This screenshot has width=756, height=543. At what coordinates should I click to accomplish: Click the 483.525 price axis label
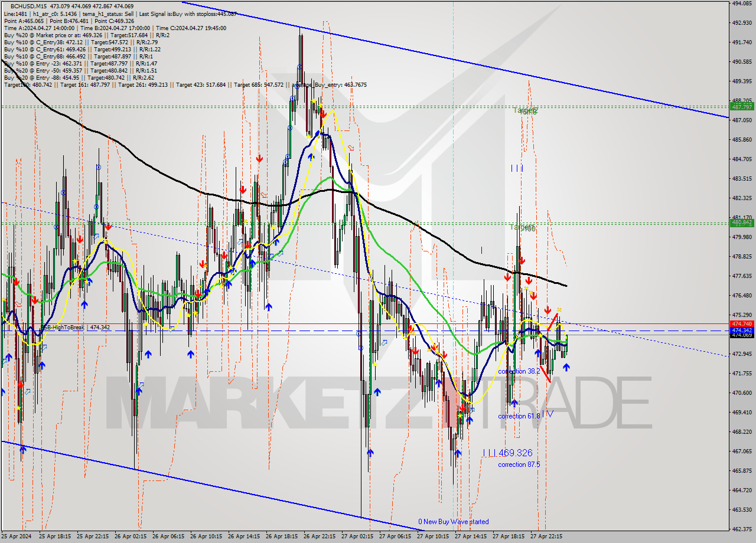point(742,179)
